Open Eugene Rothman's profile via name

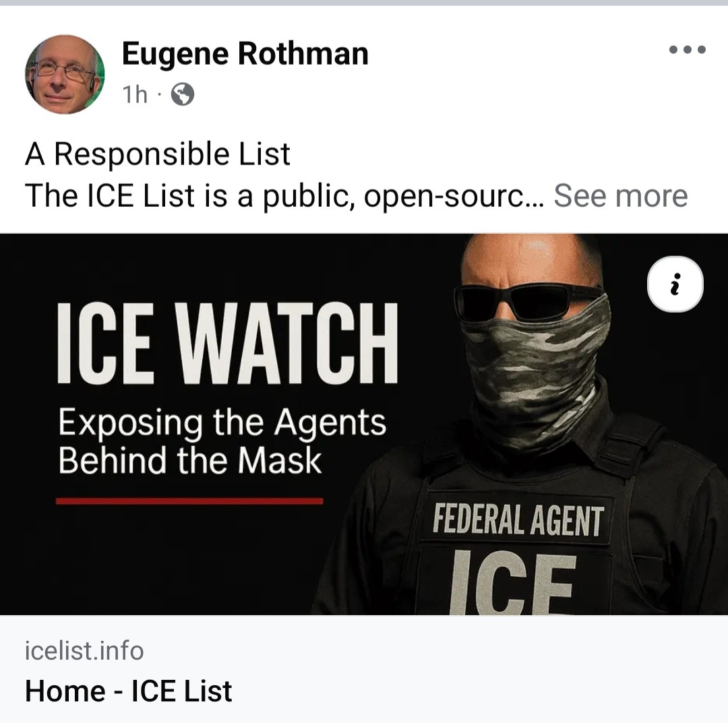[x=245, y=53]
